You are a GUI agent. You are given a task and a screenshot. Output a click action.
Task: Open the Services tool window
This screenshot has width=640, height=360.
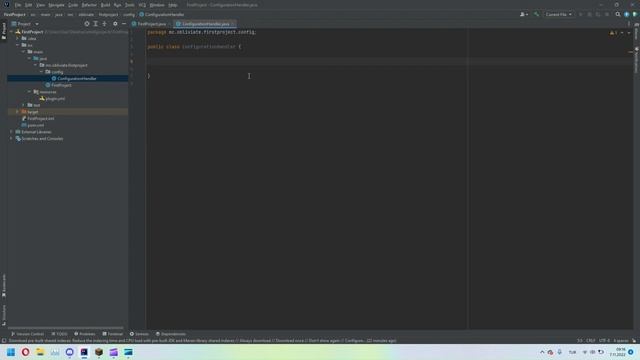pos(139,334)
